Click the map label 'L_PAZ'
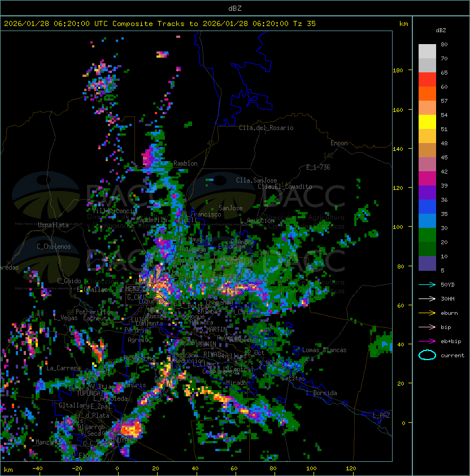The height and width of the screenshot is (476, 470). (381, 416)
